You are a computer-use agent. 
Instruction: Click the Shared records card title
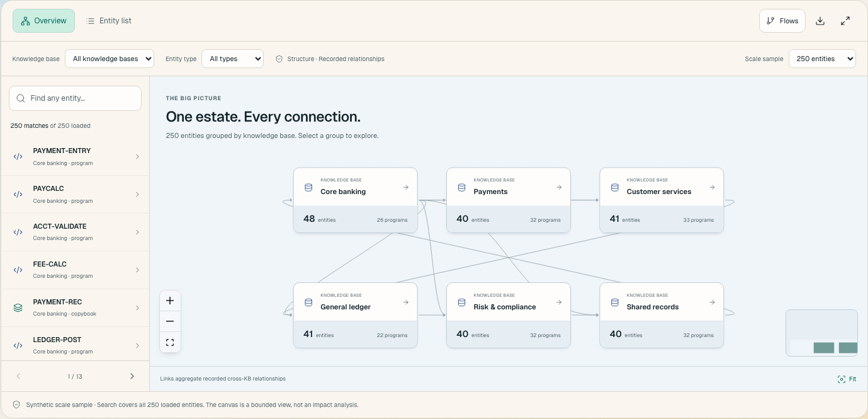pyautogui.click(x=653, y=307)
